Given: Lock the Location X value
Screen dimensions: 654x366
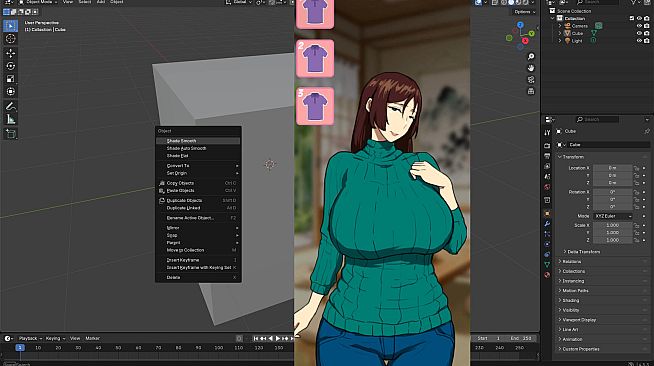Looking at the screenshot, I should click(x=636, y=168).
